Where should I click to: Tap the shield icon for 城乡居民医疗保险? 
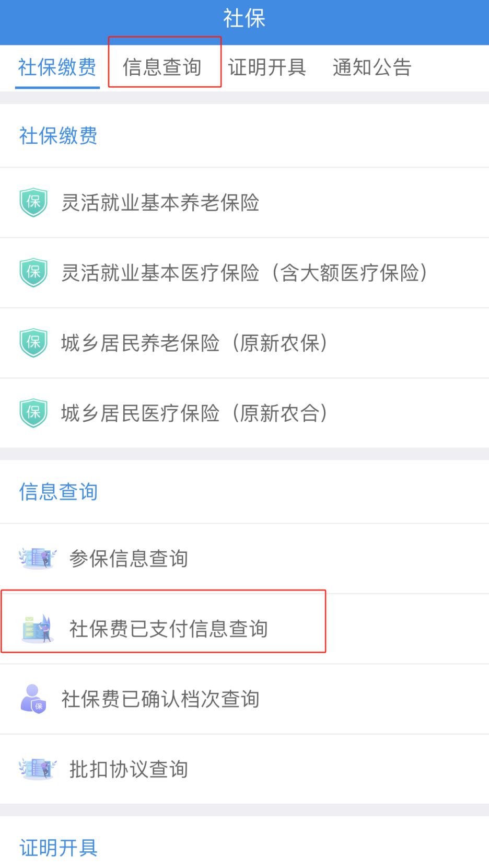coord(33,413)
